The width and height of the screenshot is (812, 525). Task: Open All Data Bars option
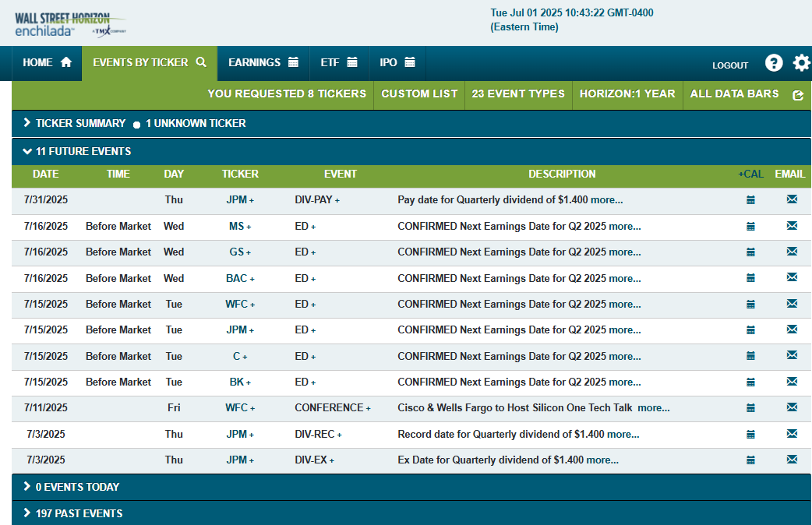point(734,93)
